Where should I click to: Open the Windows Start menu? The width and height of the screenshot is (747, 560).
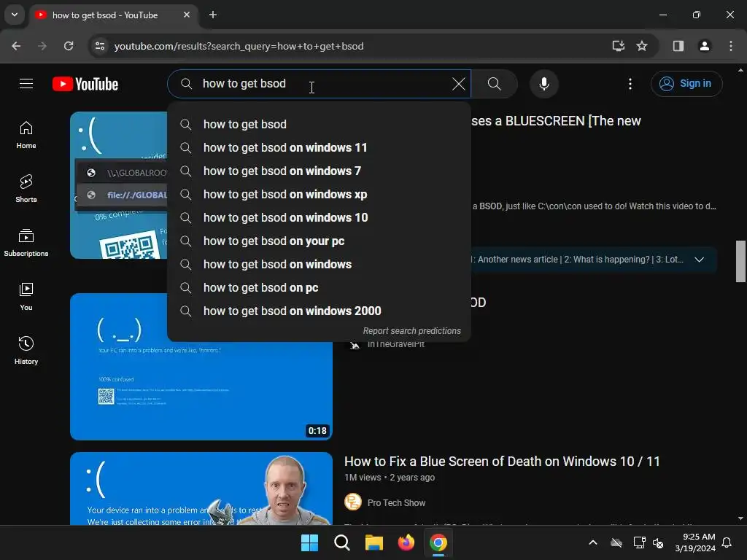point(309,542)
